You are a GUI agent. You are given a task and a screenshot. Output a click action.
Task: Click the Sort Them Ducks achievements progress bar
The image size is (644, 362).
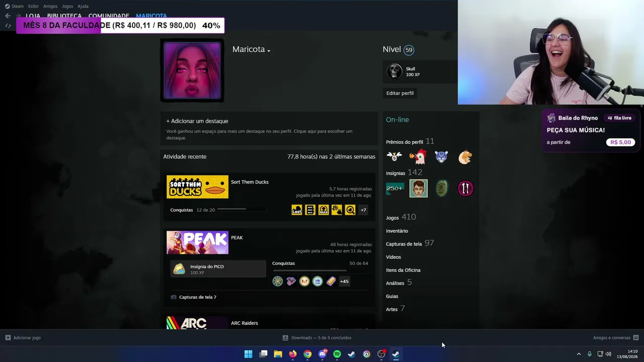pos(242,209)
